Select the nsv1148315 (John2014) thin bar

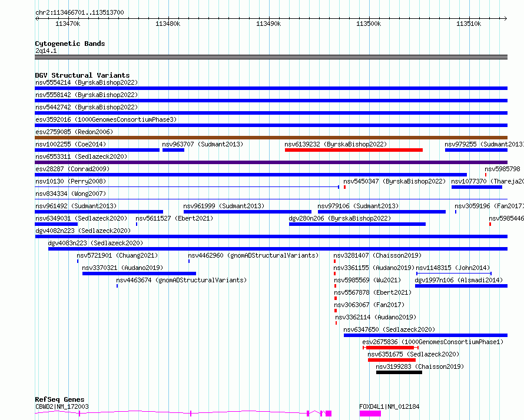[454, 274]
